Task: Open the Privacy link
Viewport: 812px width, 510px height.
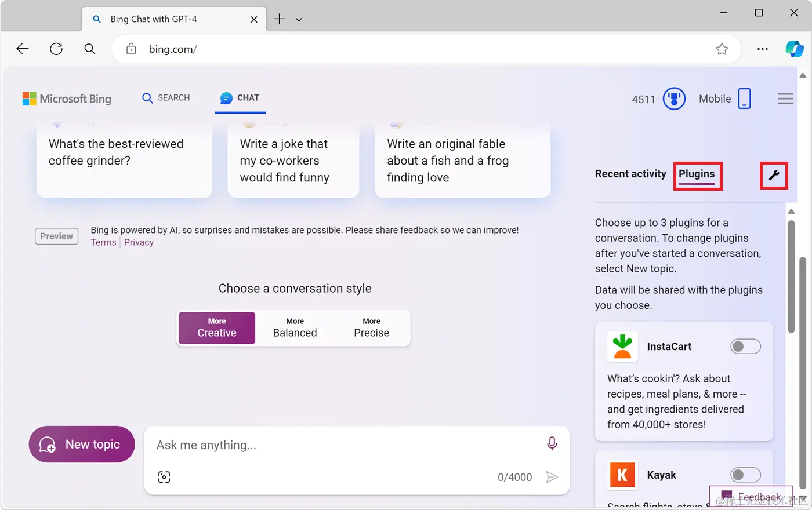Action: tap(139, 242)
